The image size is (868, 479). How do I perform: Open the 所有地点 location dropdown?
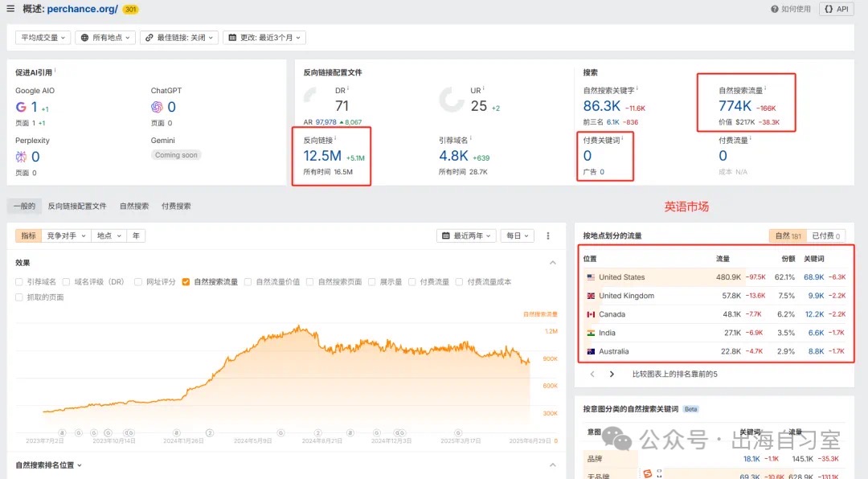106,38
